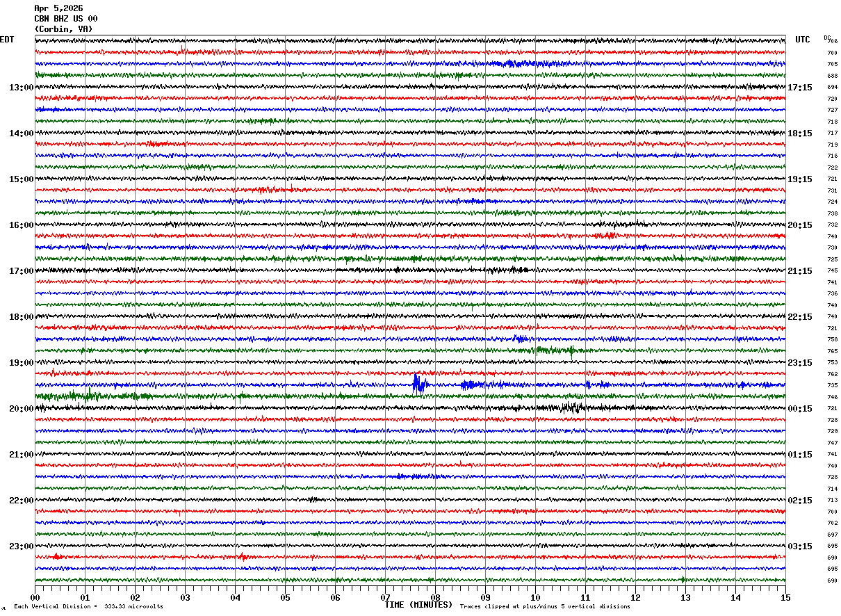The image size is (841, 616).
Task: Click the 16:00 EDT time label
Action: click(x=21, y=225)
